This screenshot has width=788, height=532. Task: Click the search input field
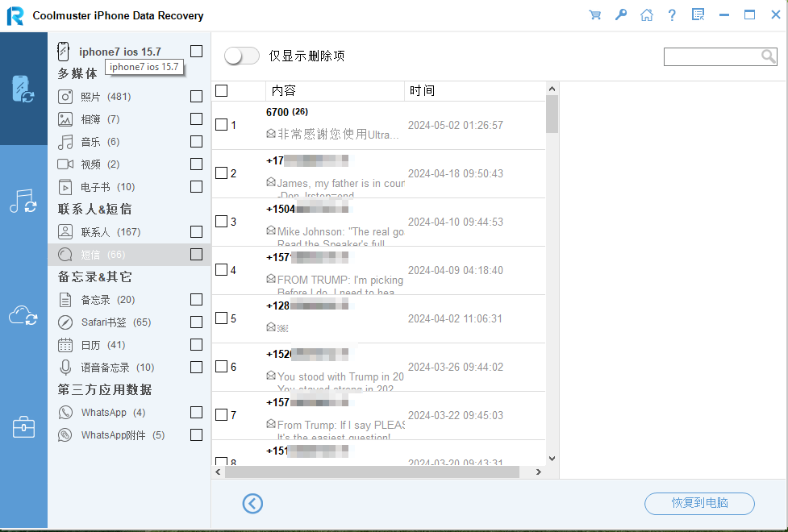[x=713, y=56]
